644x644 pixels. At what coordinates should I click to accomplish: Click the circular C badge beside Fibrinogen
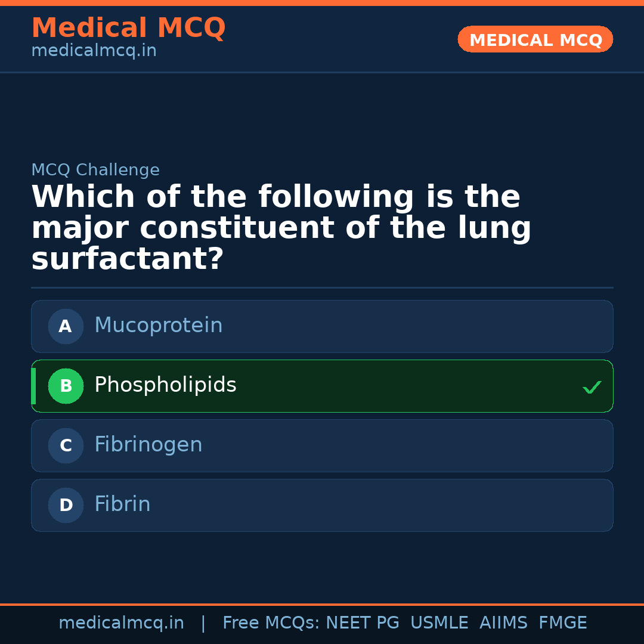point(66,445)
